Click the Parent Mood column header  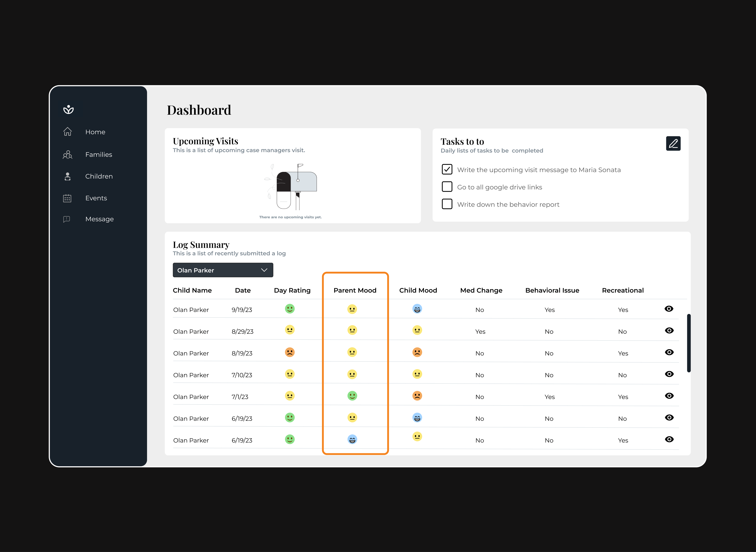pos(355,290)
